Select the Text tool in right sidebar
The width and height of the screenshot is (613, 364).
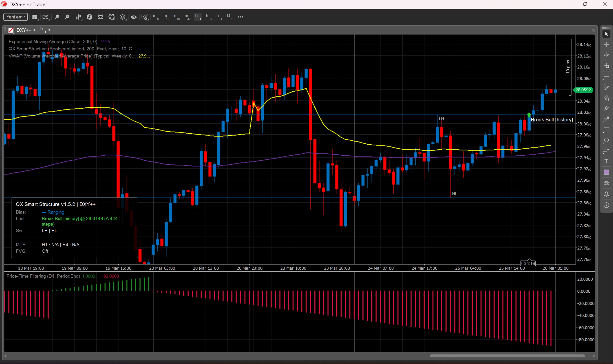606,161
